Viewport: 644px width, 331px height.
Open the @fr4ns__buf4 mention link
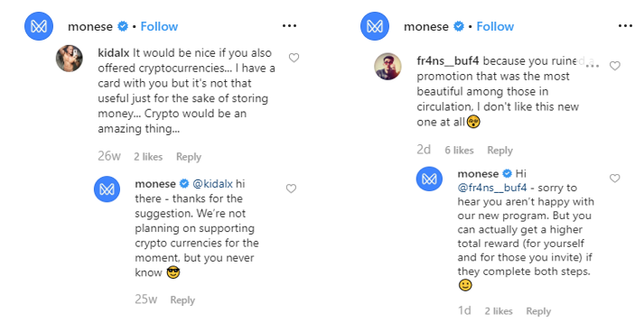[492, 188]
